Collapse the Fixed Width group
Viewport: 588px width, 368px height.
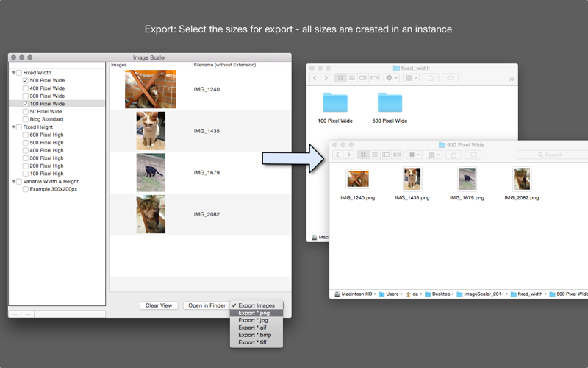click(x=14, y=72)
